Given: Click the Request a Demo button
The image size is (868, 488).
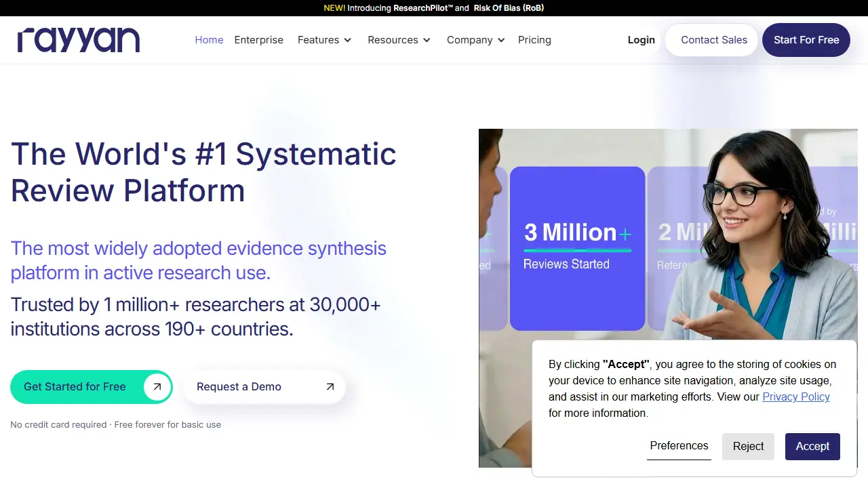Looking at the screenshot, I should 264,387.
